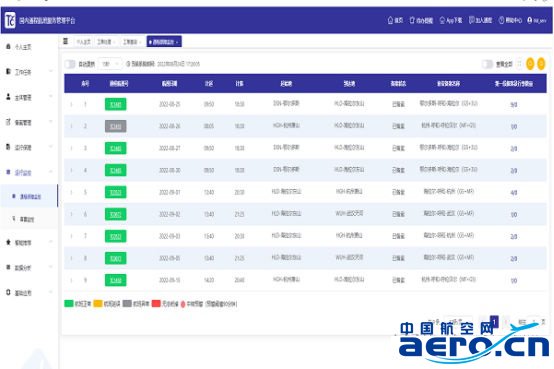This screenshot has height=369, width=554.
Task: Click the 4/0 link in the 2022-09-01 row
Action: point(514,193)
